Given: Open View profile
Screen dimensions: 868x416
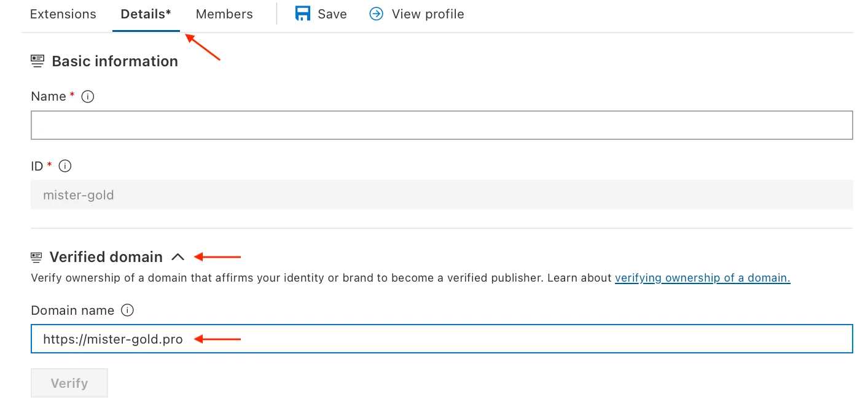Looking at the screenshot, I should coord(428,13).
